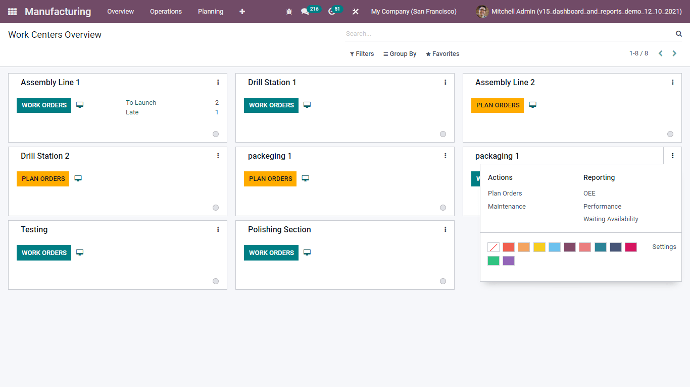Click Assembly Line 2 status circle

[x=670, y=134]
